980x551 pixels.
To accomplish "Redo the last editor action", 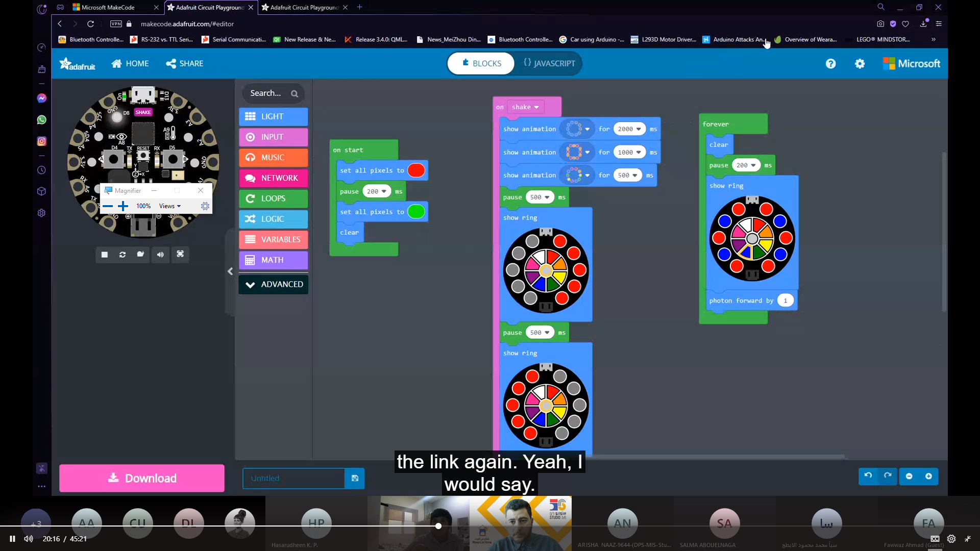I will point(888,476).
